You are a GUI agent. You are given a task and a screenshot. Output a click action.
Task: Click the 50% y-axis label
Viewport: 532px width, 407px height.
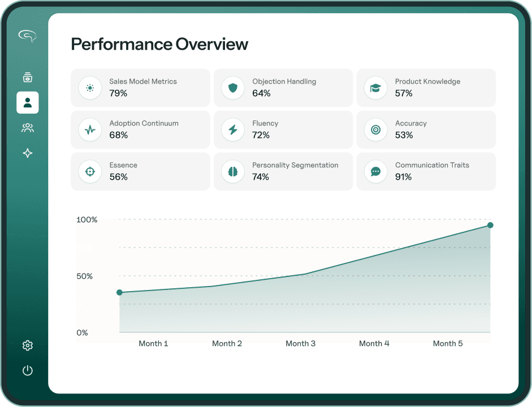84,276
